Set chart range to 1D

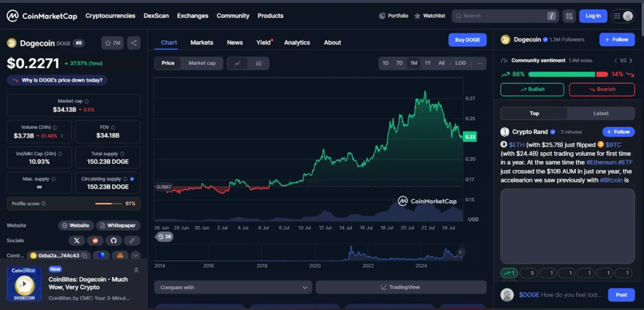386,64
